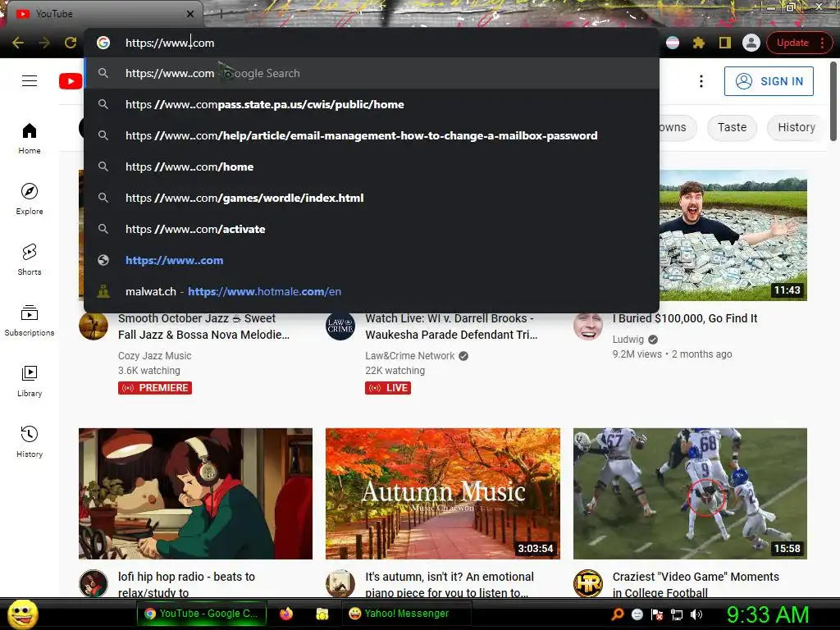The height and width of the screenshot is (630, 840).
Task: Click the magnifier tray icon
Action: click(617, 614)
